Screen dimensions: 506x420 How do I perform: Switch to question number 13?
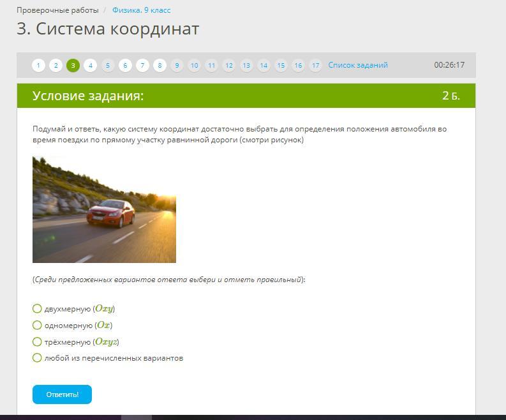(246, 65)
